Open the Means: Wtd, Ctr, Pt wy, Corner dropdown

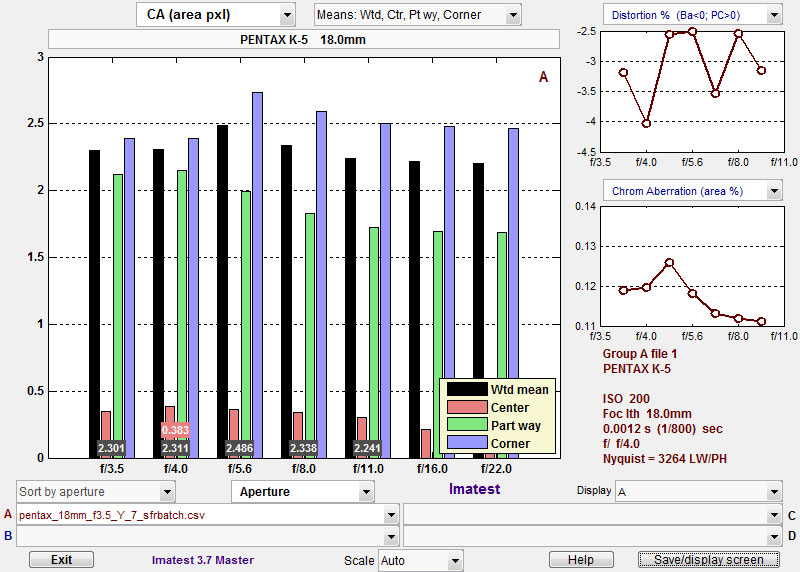click(x=417, y=15)
